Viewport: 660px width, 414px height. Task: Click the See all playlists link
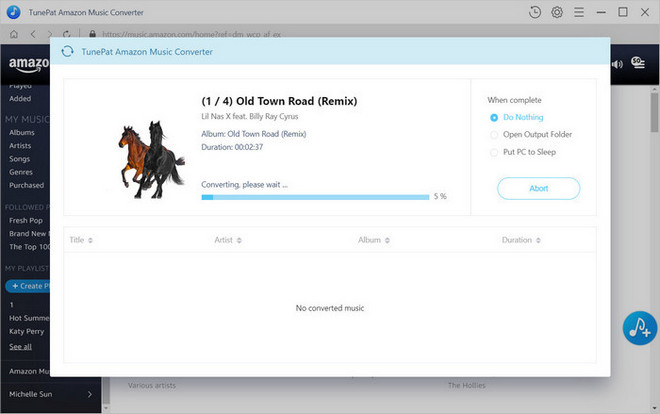click(20, 347)
